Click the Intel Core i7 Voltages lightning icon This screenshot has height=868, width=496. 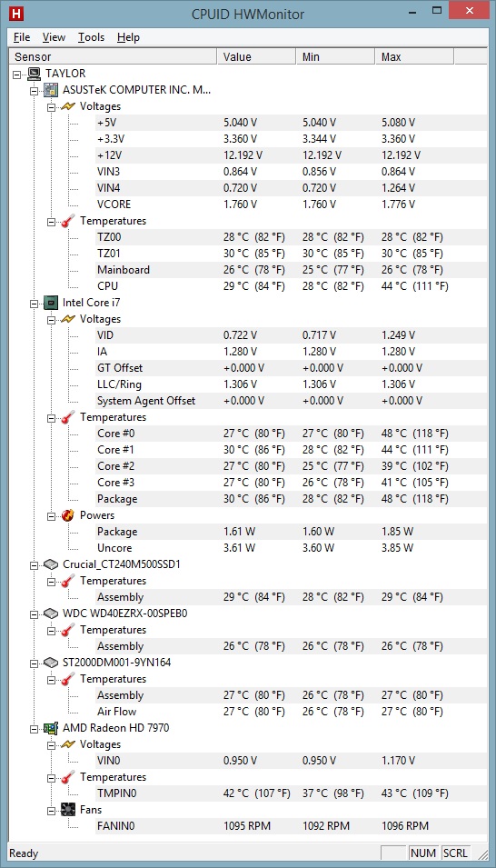(x=68, y=319)
